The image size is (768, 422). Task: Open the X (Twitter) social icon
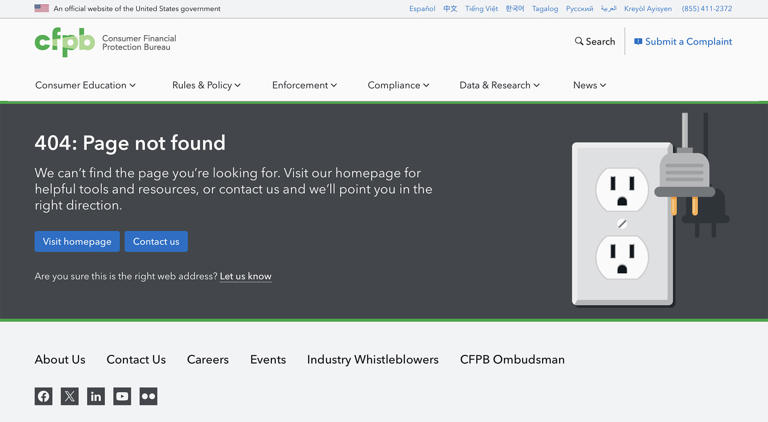pos(69,396)
